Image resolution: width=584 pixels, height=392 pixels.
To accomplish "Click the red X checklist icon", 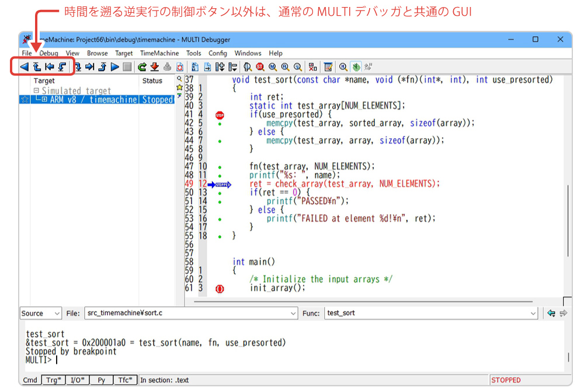I will pyautogui.click(x=313, y=67).
